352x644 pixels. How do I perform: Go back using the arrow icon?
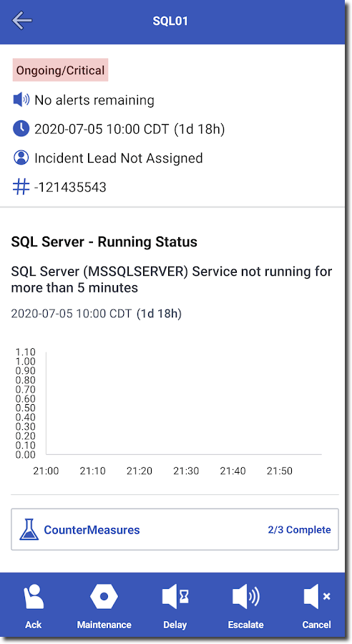point(21,21)
